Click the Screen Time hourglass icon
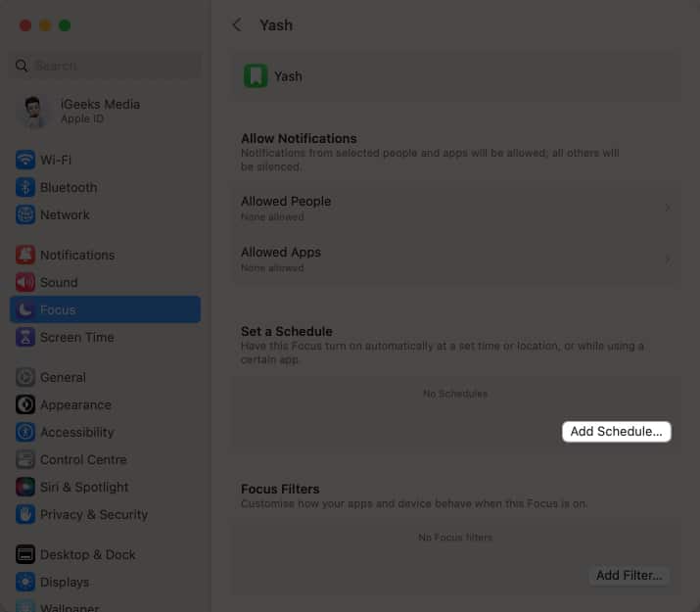 click(x=25, y=337)
